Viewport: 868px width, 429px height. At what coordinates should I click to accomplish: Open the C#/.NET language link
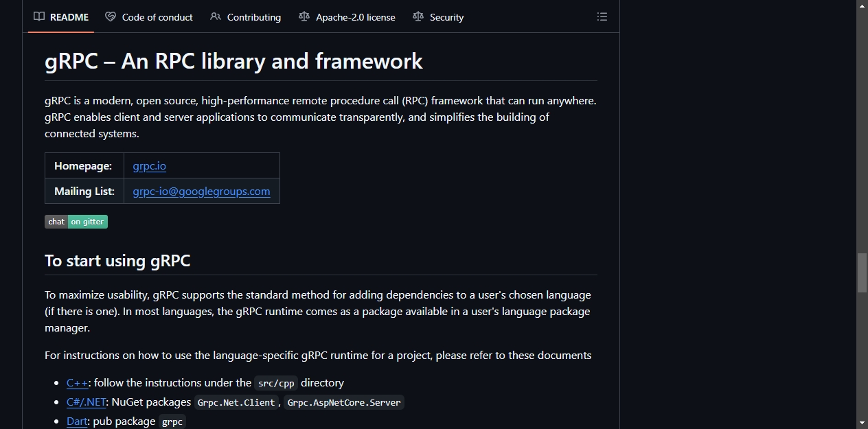click(86, 402)
